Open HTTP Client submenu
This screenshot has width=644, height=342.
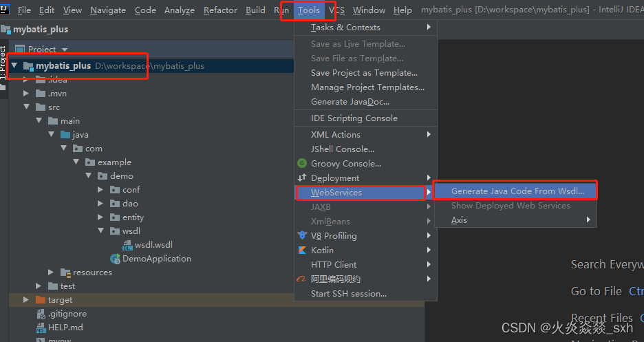365,265
